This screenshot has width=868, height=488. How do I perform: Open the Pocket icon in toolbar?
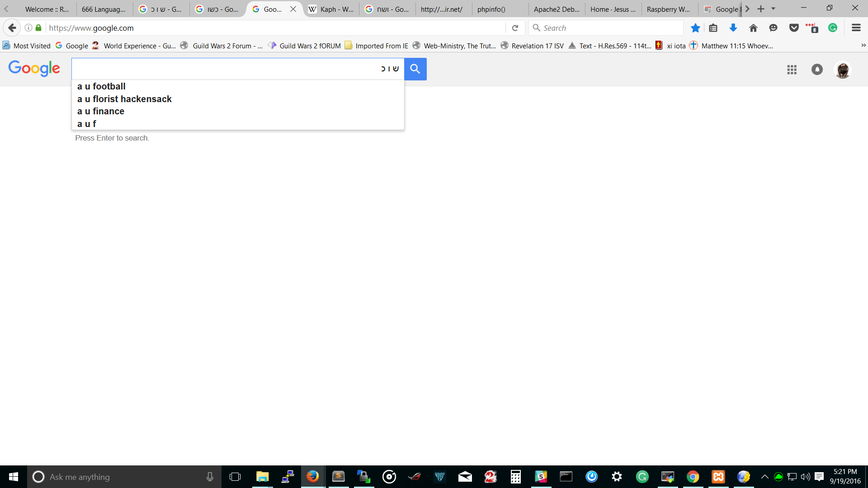point(794,28)
